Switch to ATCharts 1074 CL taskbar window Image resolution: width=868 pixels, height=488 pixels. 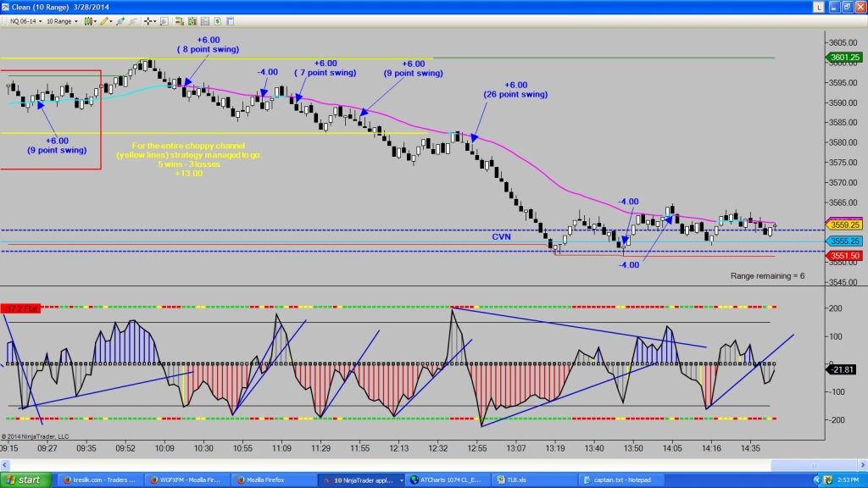445,480
